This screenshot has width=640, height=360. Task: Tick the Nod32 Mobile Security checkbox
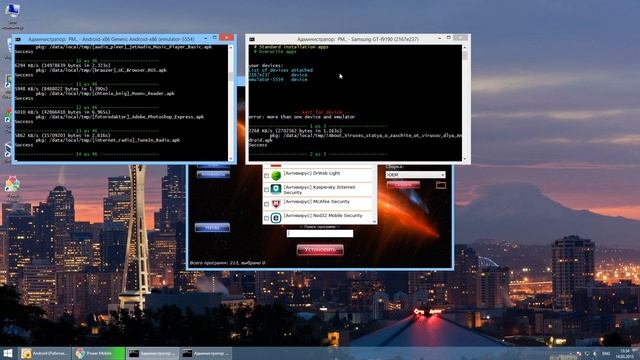point(267,218)
